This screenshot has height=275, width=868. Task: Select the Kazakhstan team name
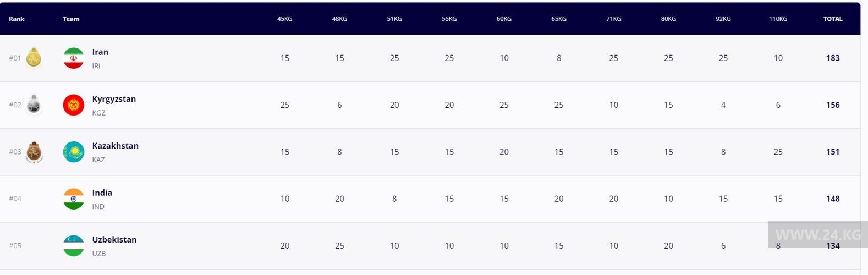[x=115, y=146]
